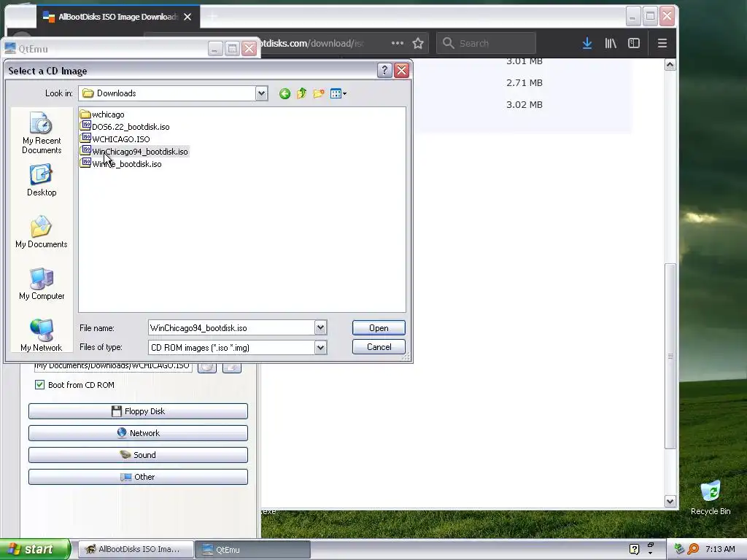Click orange magnifier tray icon

pos(693,550)
